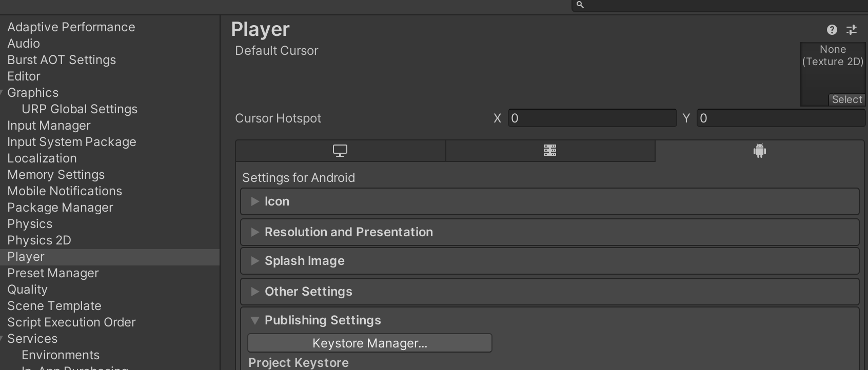Open Environments under Services
868x370 pixels.
tap(61, 355)
